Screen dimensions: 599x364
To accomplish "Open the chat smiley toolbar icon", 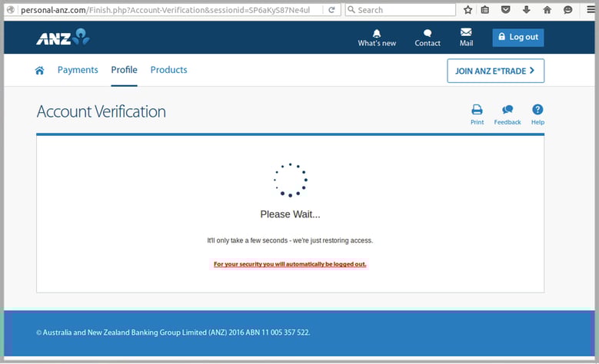I will coord(568,10).
